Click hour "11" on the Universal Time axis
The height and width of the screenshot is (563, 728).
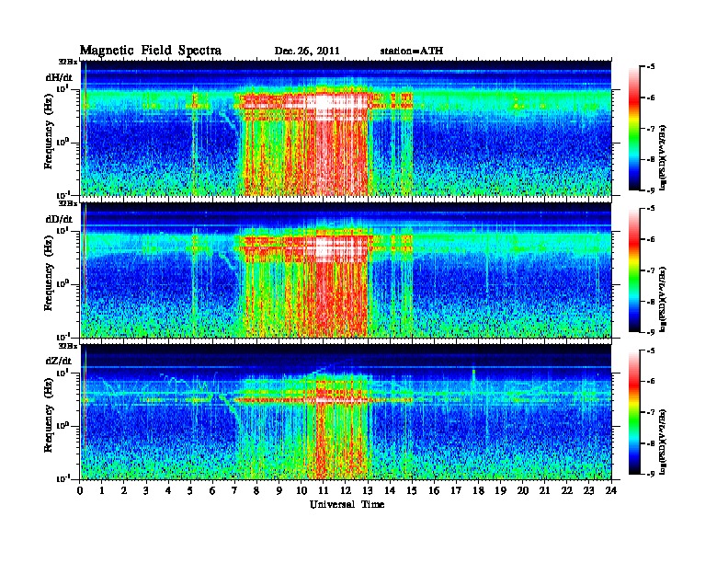(324, 490)
